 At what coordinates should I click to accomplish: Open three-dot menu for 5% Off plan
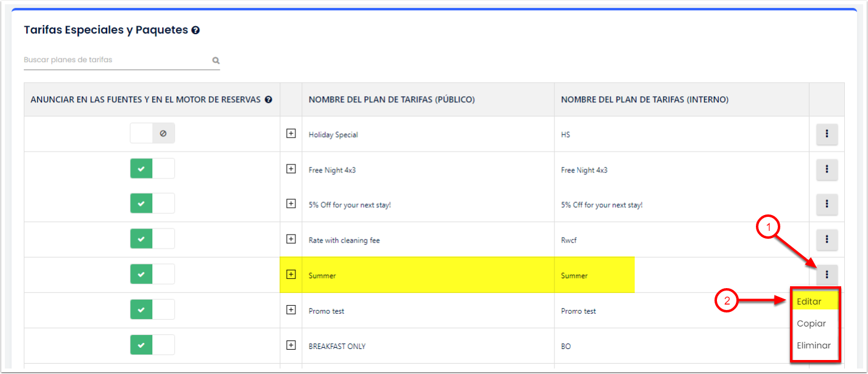[827, 204]
